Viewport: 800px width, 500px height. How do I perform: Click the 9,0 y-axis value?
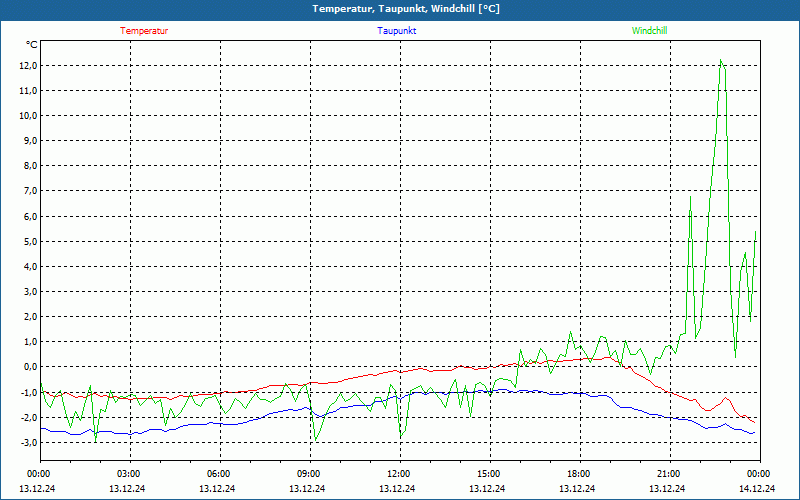(x=30, y=141)
